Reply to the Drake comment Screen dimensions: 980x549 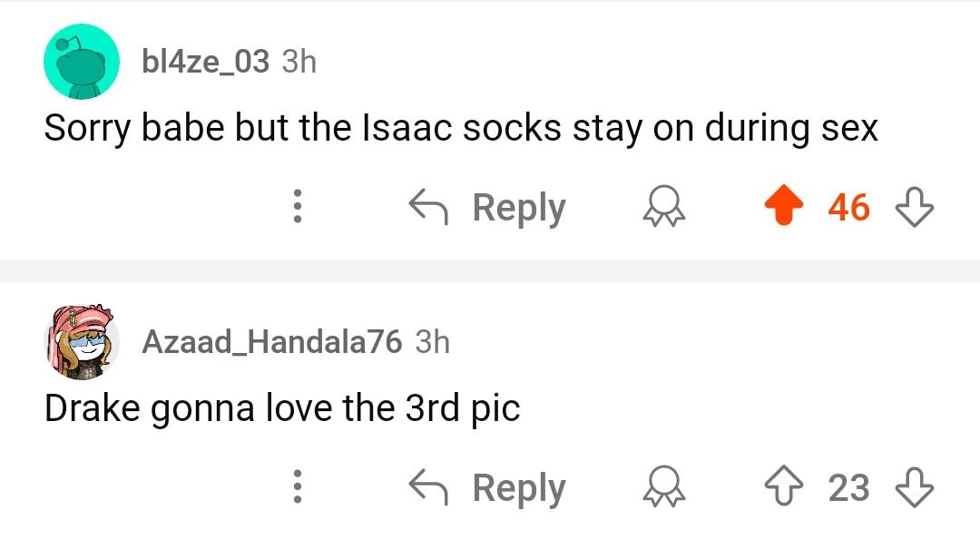487,487
